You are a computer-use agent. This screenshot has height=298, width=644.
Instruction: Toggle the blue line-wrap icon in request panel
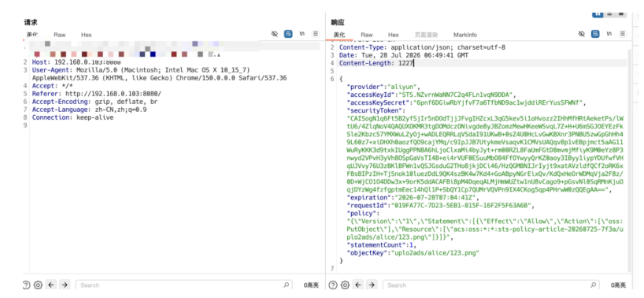(288, 34)
